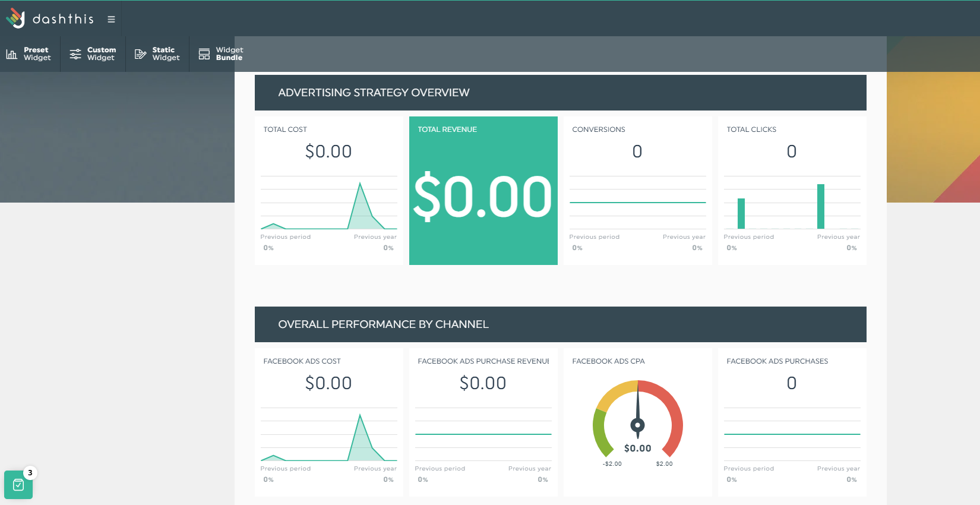Select the Facebook Ads CPA gauge widget

click(x=638, y=422)
